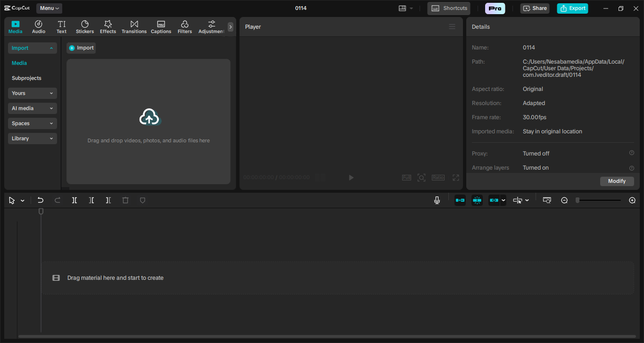This screenshot has height=343, width=644.
Task: Click the upload cloud icon in media area
Action: pos(149,117)
